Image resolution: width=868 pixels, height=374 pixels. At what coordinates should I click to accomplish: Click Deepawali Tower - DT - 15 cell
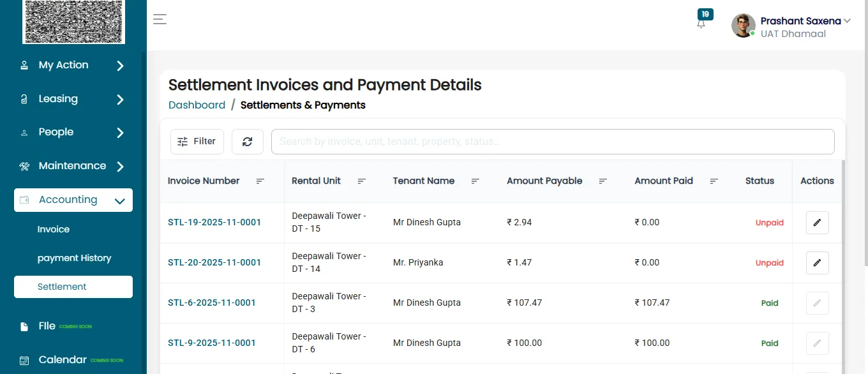[329, 223]
